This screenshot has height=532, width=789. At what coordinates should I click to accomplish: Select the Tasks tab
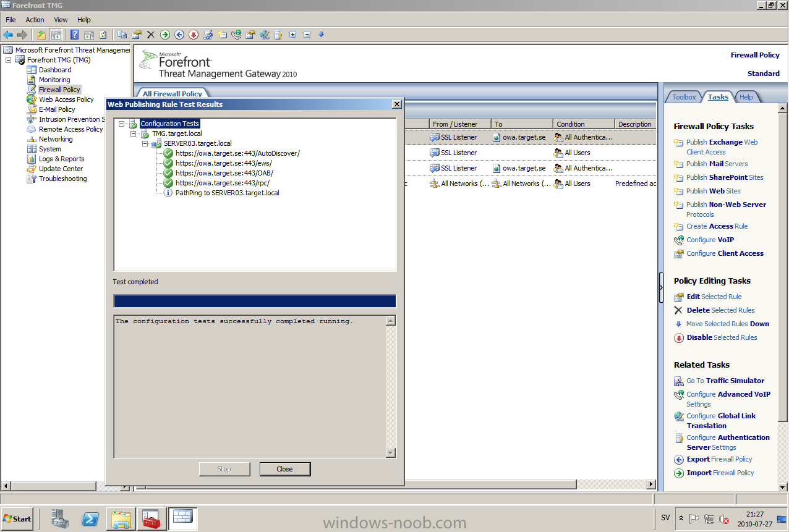point(718,97)
